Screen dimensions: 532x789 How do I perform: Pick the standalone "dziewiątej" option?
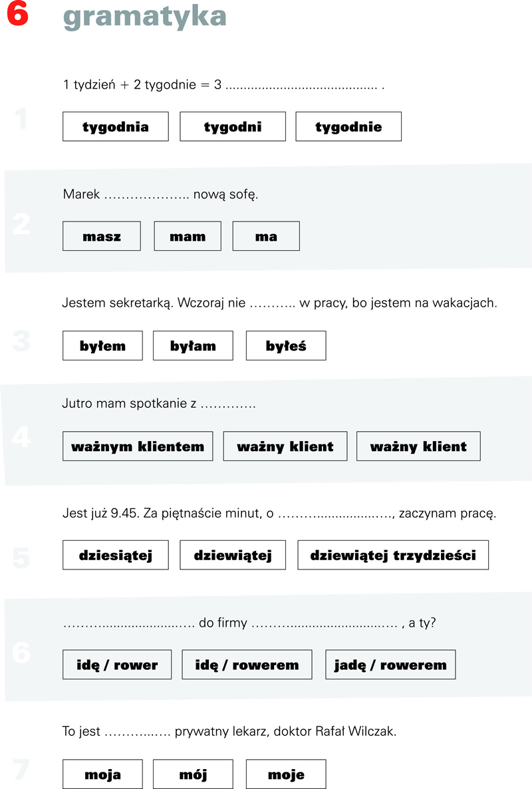(x=233, y=555)
